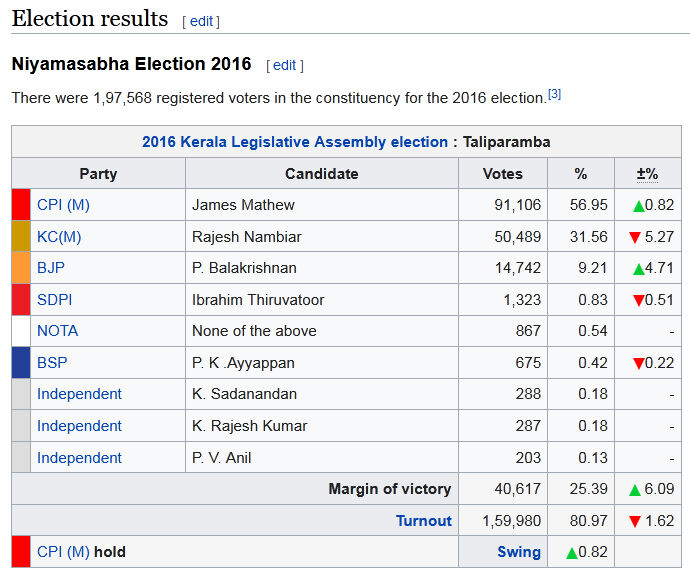Click the red down arrow beside 5.27
This screenshot has width=690, height=575.
pos(634,237)
